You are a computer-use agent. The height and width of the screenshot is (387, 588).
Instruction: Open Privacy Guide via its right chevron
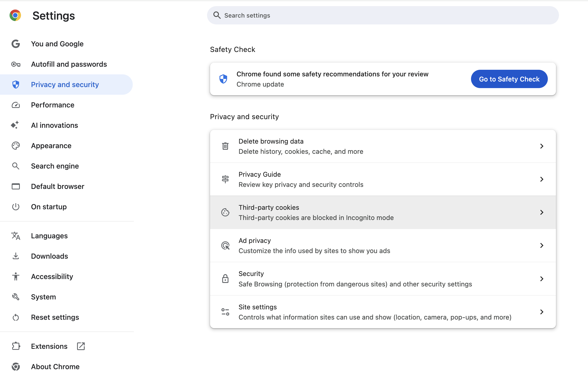pos(542,179)
